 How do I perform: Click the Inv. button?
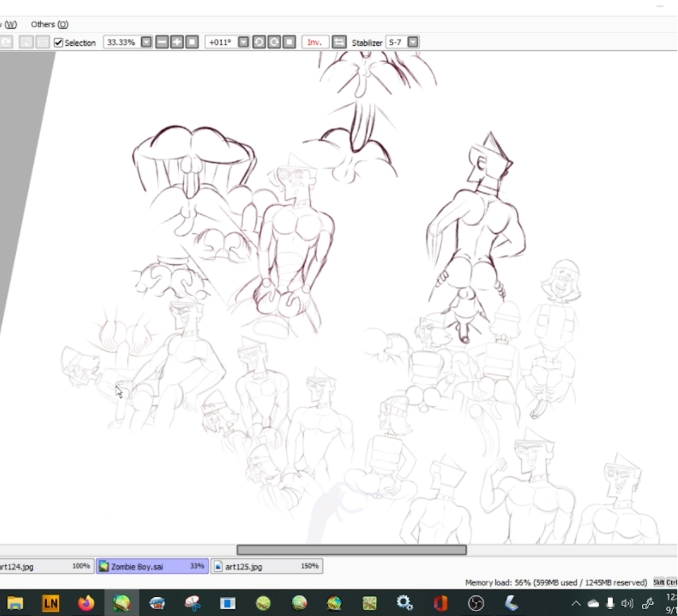315,42
